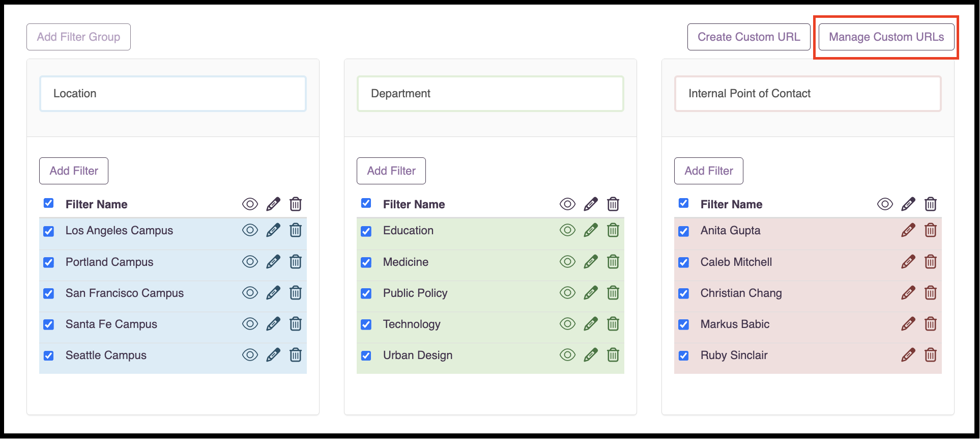Screen dimensions: 980x439
Task: Toggle visibility of Seattle Campus filter
Action: (250, 355)
